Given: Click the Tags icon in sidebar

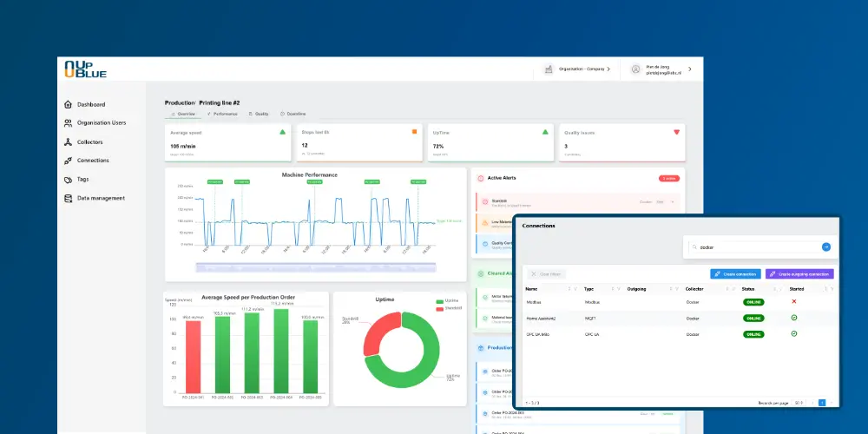Looking at the screenshot, I should pos(69,180).
